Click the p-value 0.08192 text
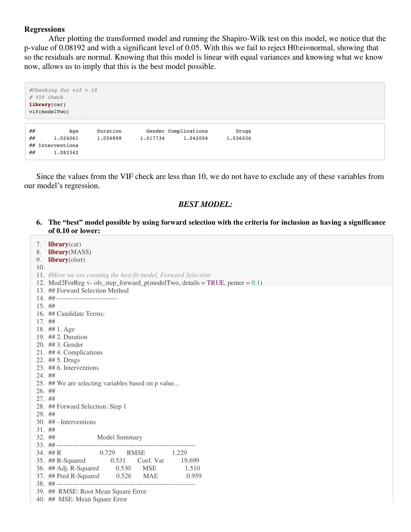 click(72, 48)
